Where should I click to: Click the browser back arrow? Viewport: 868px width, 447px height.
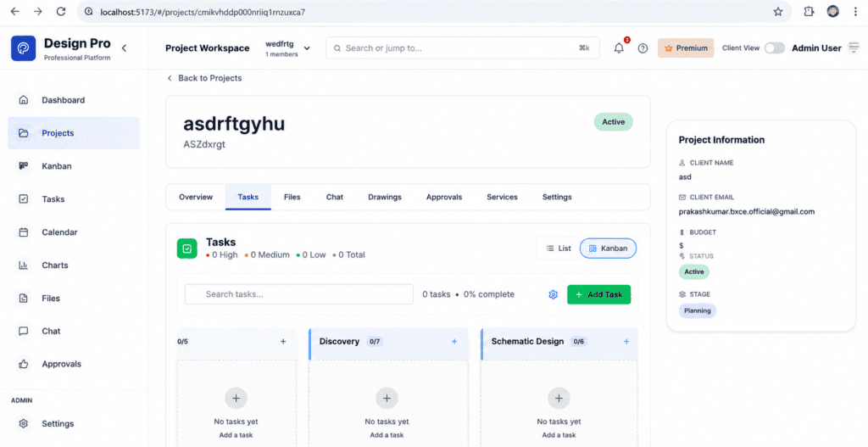pos(15,12)
